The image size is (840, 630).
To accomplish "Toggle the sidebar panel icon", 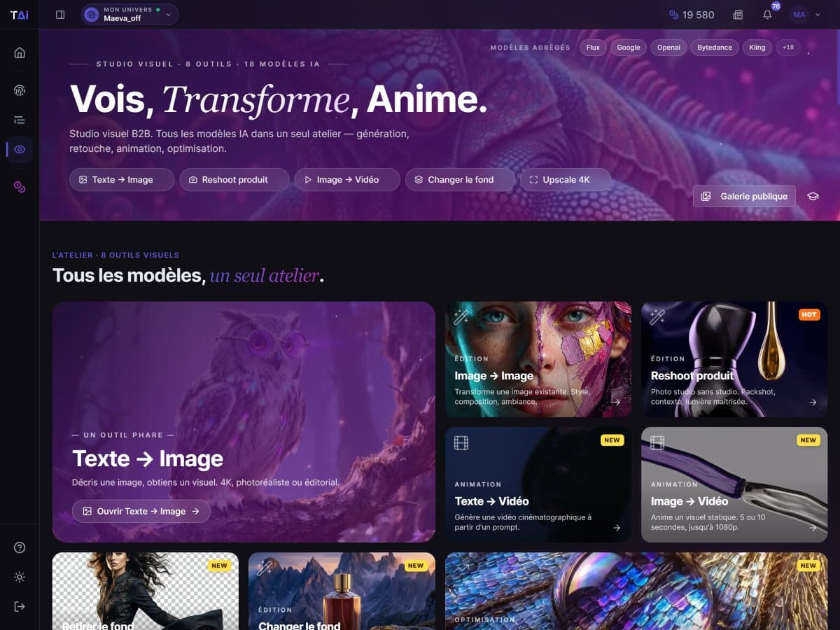I will (60, 15).
